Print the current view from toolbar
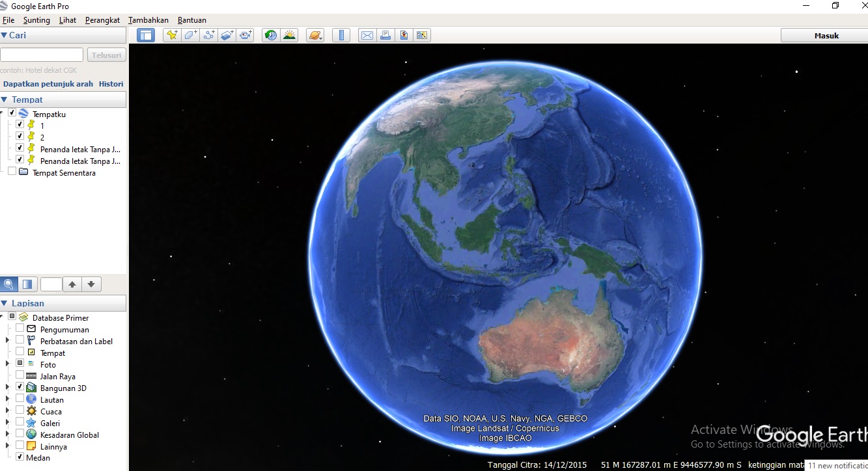Screen dimensions: 868x471 tap(385, 35)
